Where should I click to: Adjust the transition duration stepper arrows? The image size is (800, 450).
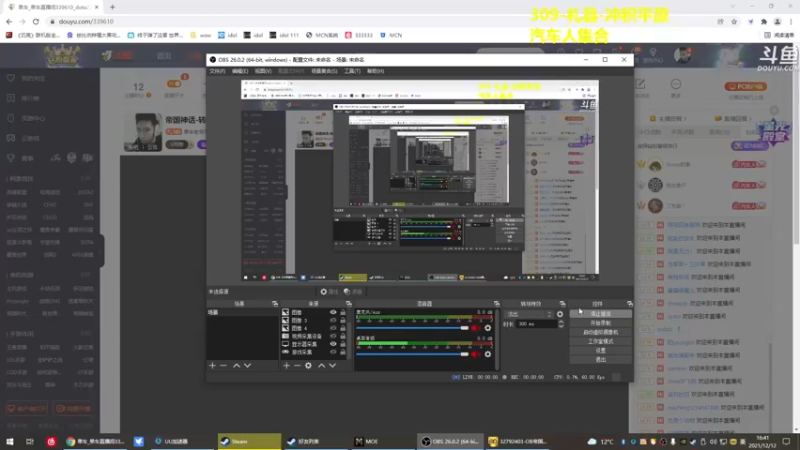tap(561, 324)
